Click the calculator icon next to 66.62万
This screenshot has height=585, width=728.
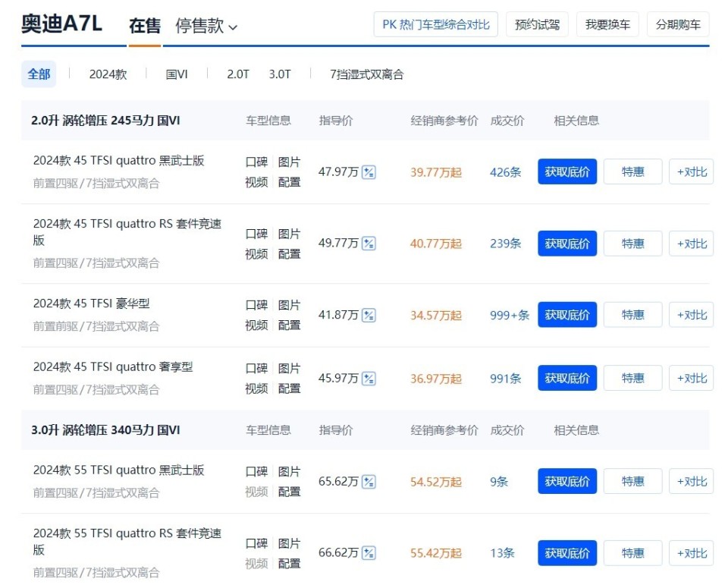[x=367, y=553]
